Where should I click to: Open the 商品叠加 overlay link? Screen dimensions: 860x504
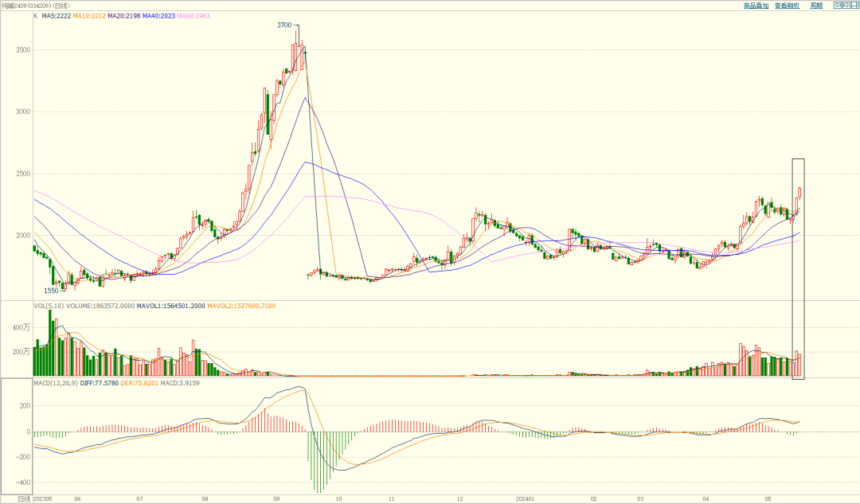756,6
